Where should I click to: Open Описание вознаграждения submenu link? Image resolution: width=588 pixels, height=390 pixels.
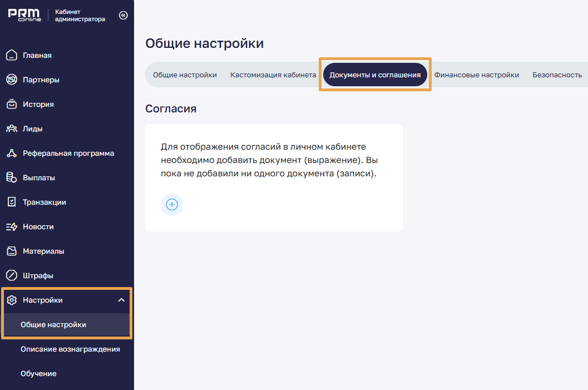[70, 349]
